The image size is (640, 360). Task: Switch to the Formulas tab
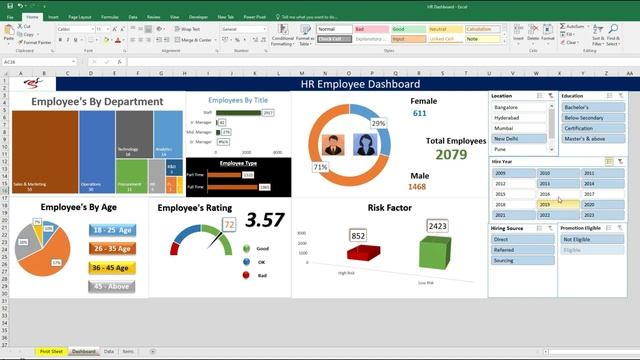click(110, 17)
